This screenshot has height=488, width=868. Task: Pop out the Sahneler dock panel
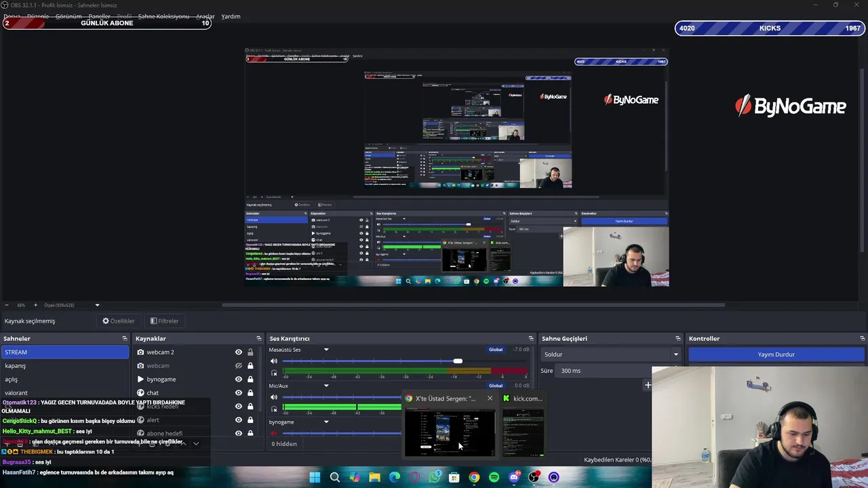pyautogui.click(x=124, y=338)
